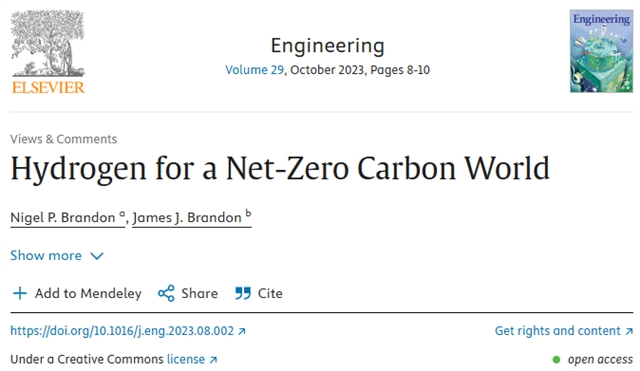This screenshot has height=371, width=640.
Task: Click the plus icon for Mendeley
Action: coord(20,293)
